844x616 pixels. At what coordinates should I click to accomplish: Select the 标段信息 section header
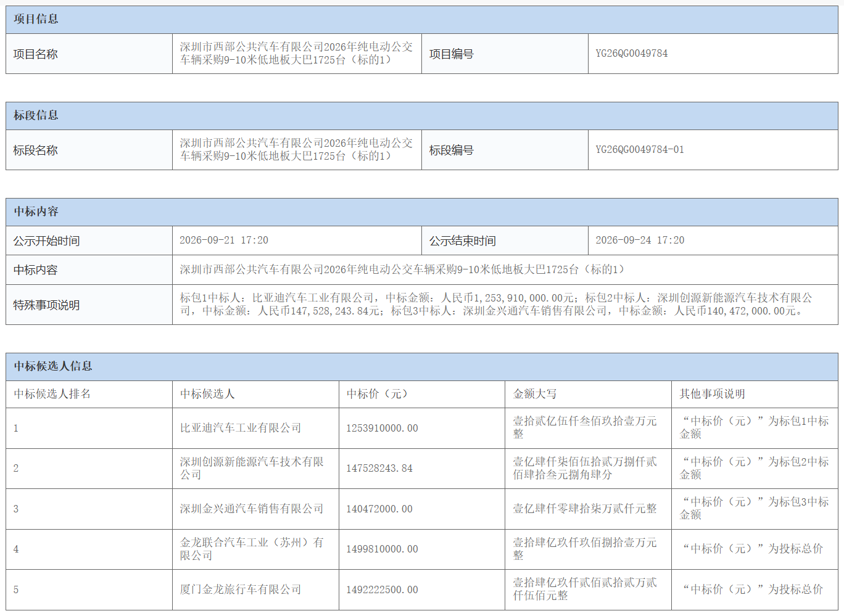coord(422,116)
